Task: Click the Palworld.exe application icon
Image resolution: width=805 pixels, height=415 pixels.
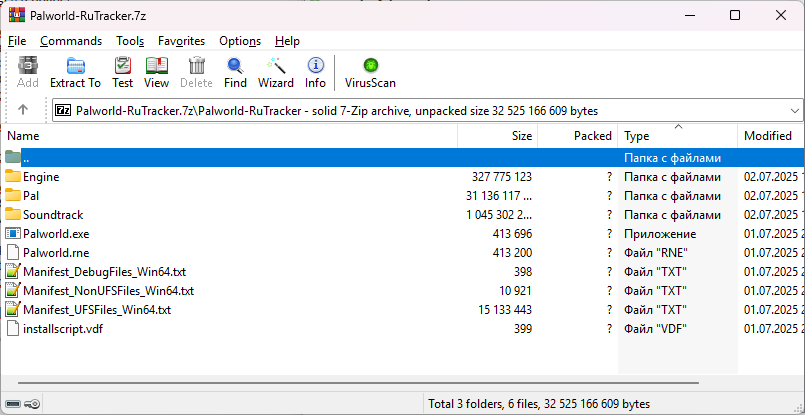Action: click(13, 234)
